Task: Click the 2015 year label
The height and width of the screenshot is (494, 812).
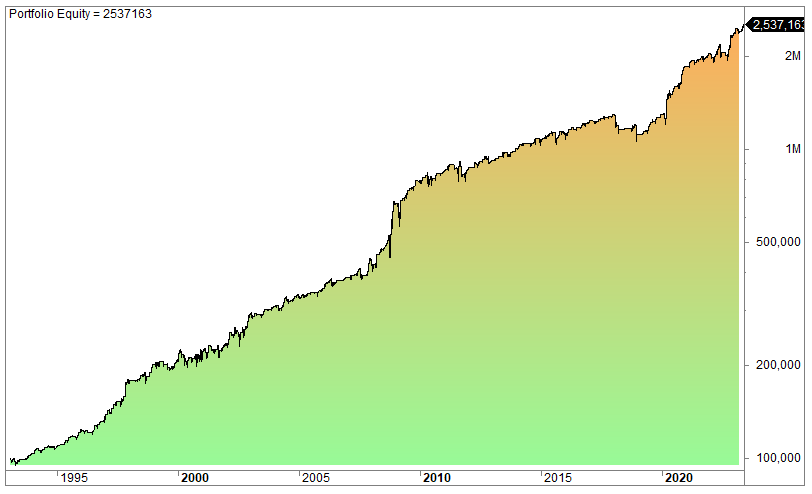Action: click(559, 478)
